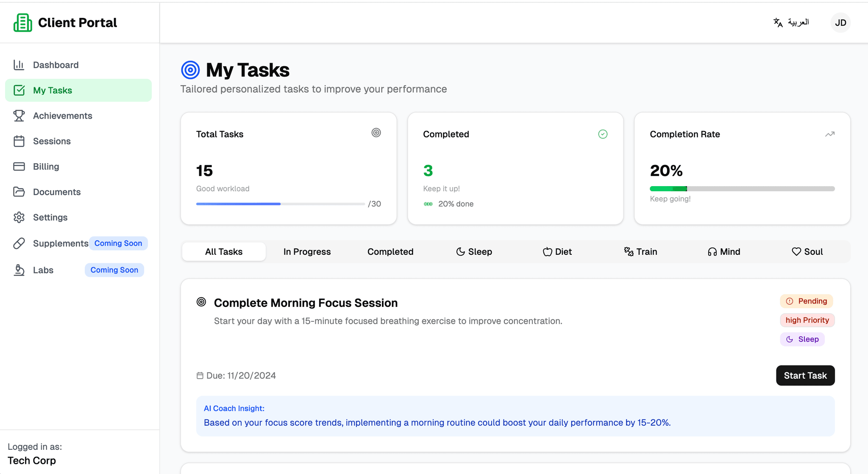The image size is (868, 474).
Task: Switch to the In Progress tab
Action: coord(307,251)
